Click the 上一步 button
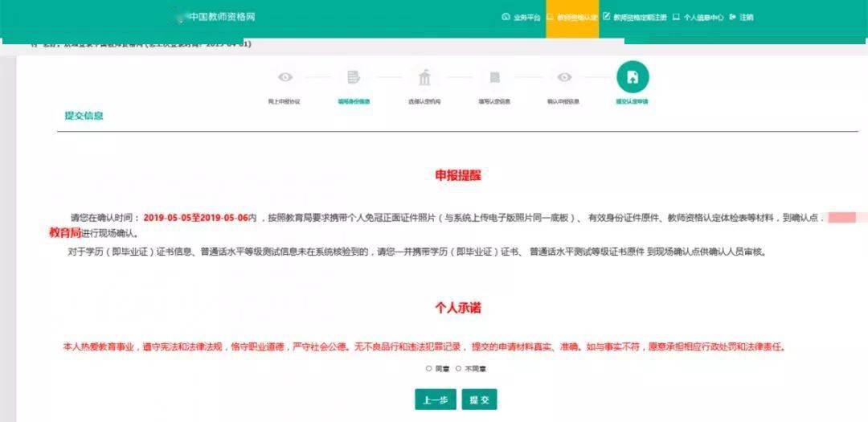 (435, 399)
